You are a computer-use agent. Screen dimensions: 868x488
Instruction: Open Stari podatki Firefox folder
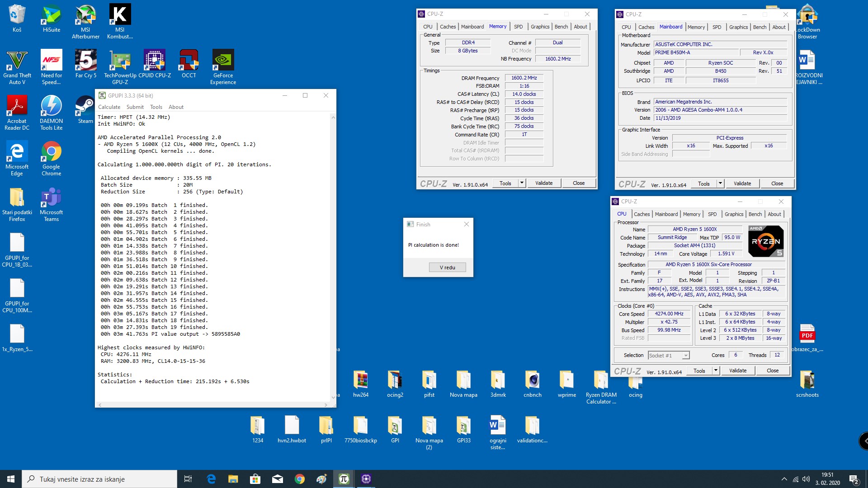pos(17,204)
